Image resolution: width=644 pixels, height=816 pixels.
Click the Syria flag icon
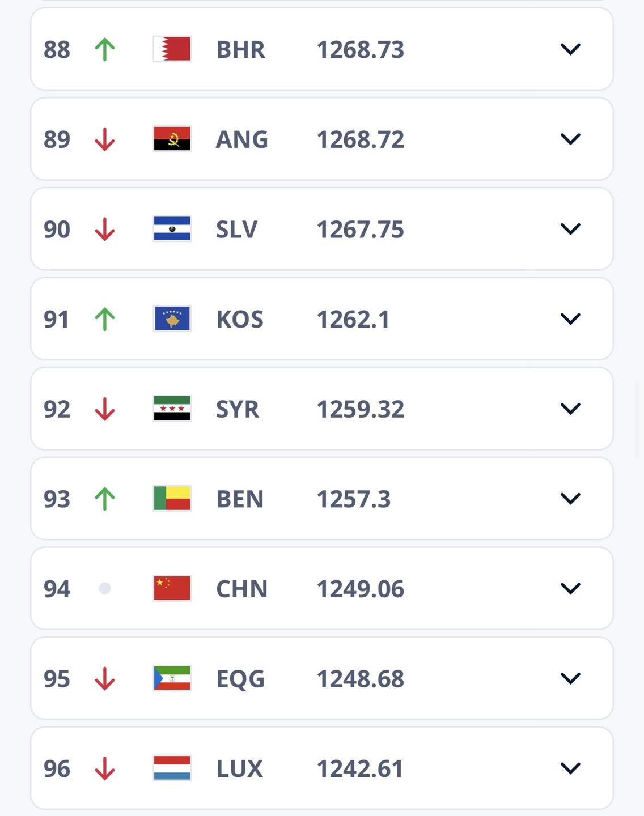tap(172, 409)
